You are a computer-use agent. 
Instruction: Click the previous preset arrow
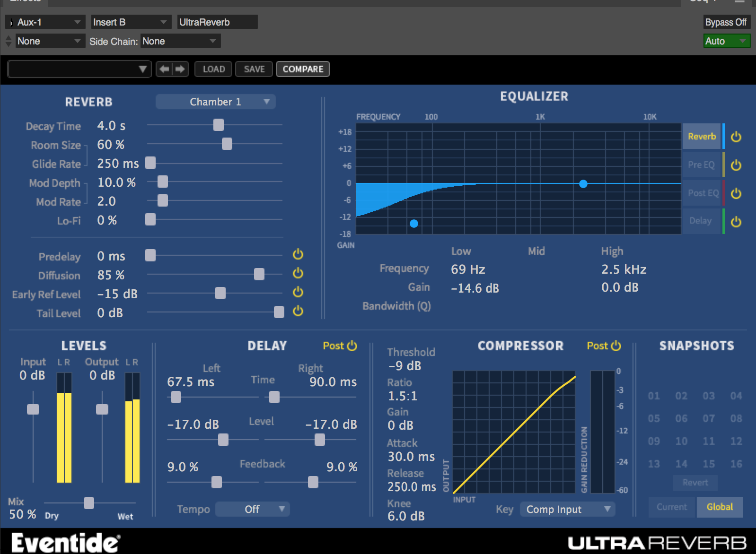click(164, 69)
